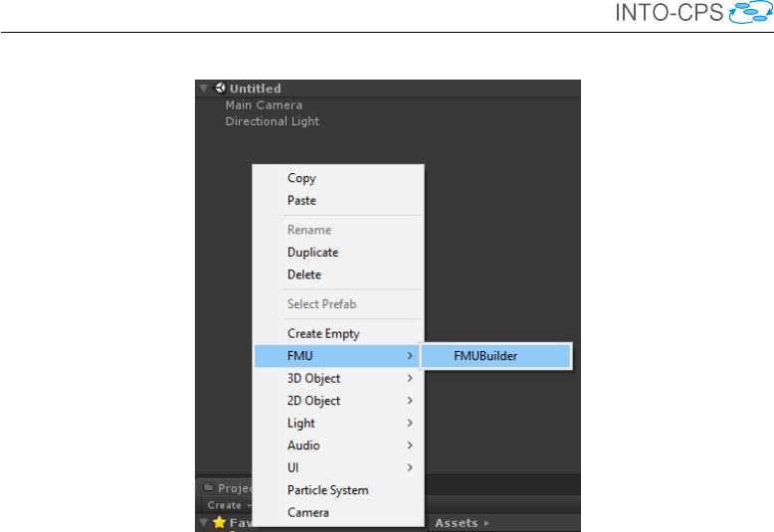Open the Create dropdown in Project panel
Screen dimensions: 774x532
click(x=227, y=505)
